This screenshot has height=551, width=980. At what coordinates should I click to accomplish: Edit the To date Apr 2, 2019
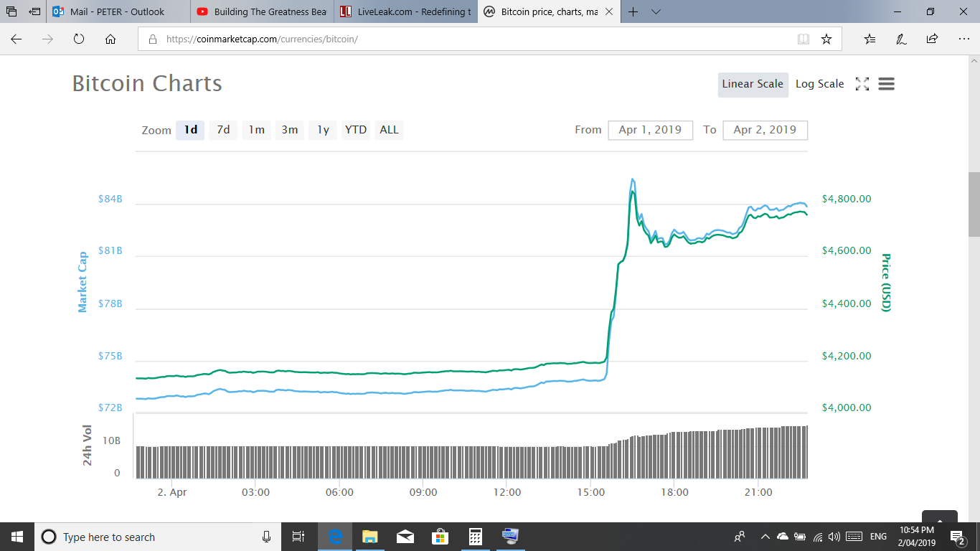(765, 130)
